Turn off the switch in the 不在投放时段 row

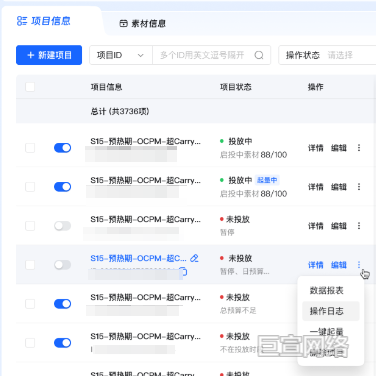[x=63, y=343]
